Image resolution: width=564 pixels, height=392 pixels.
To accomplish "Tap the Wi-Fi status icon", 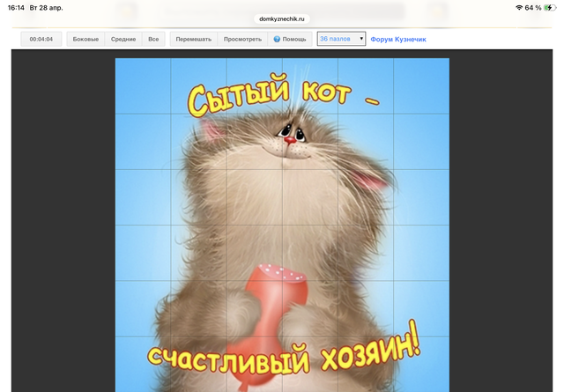I will [x=519, y=8].
